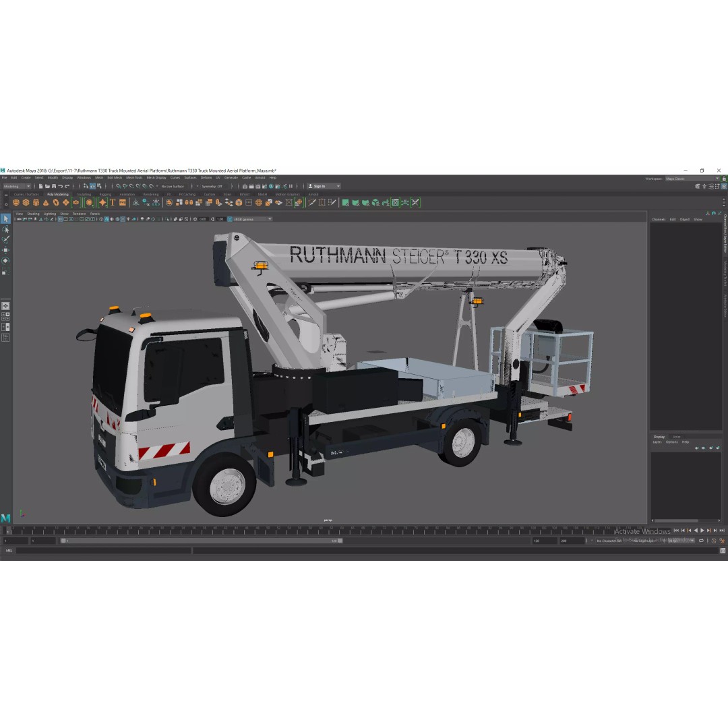Toggle loop playback button

click(x=701, y=541)
